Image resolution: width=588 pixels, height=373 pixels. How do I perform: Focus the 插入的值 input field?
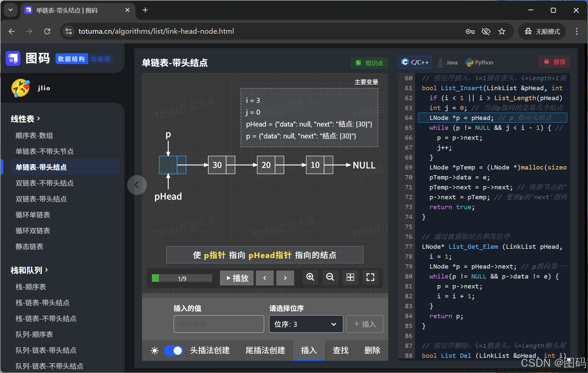219,324
